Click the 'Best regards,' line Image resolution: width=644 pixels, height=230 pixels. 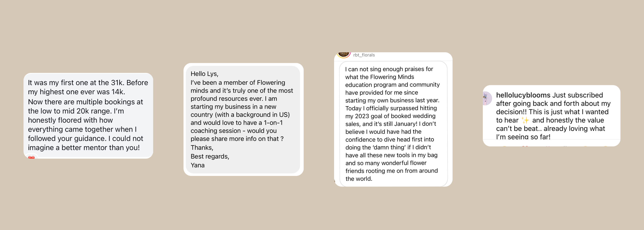click(210, 156)
